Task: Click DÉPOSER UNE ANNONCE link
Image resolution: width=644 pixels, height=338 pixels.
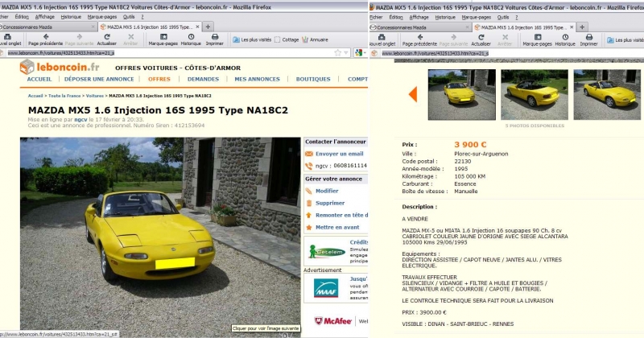Action: pyautogui.click(x=99, y=79)
